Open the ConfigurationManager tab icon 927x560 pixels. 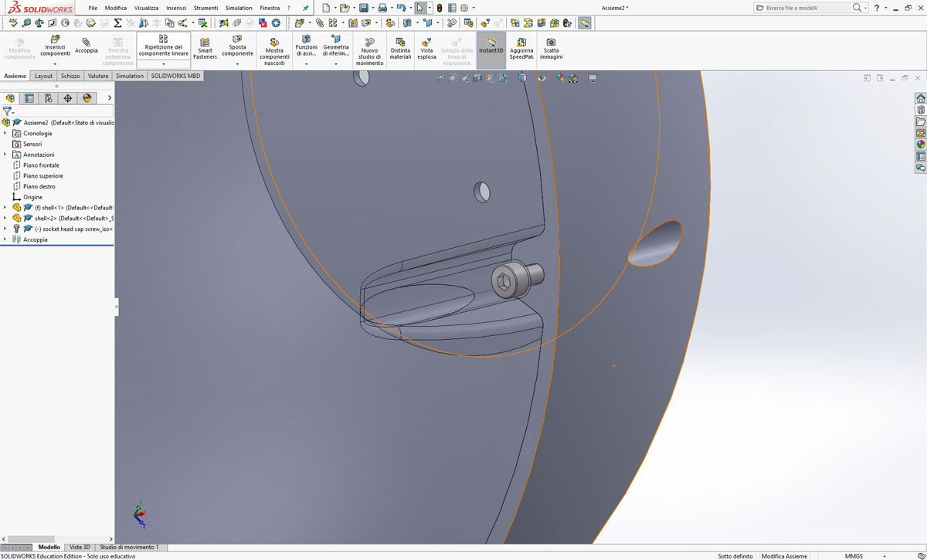click(x=49, y=98)
